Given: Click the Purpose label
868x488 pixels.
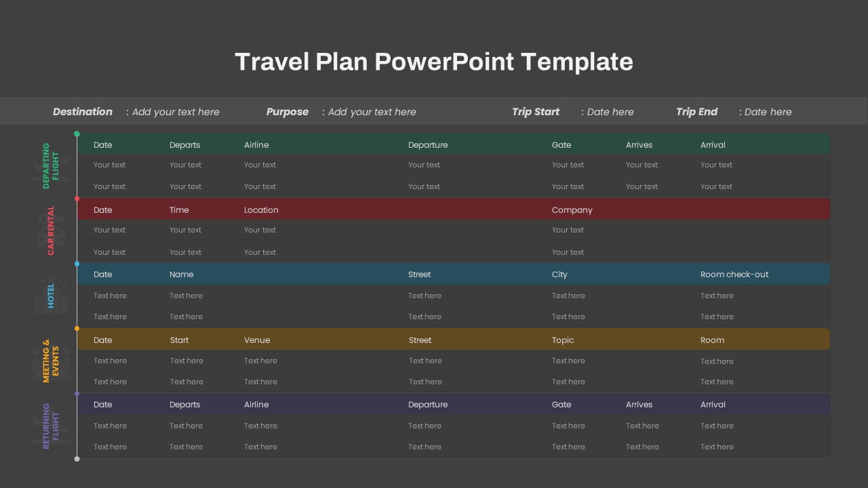Looking at the screenshot, I should coord(288,112).
